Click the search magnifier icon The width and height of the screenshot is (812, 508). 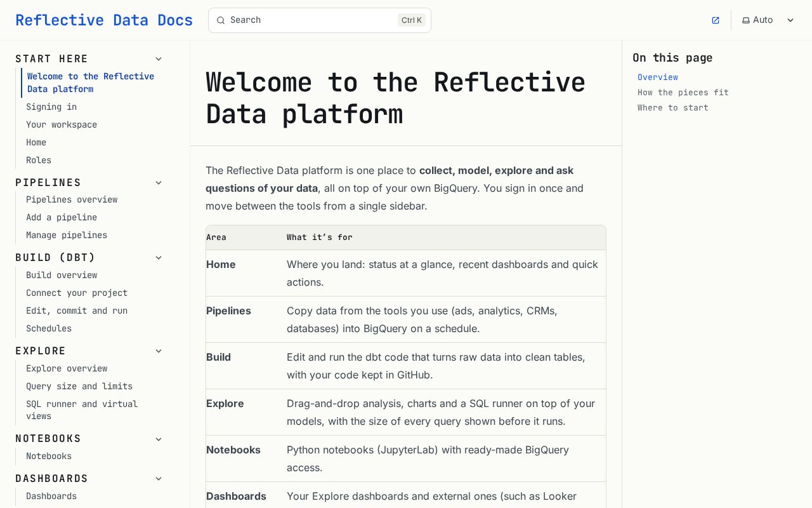point(221,20)
